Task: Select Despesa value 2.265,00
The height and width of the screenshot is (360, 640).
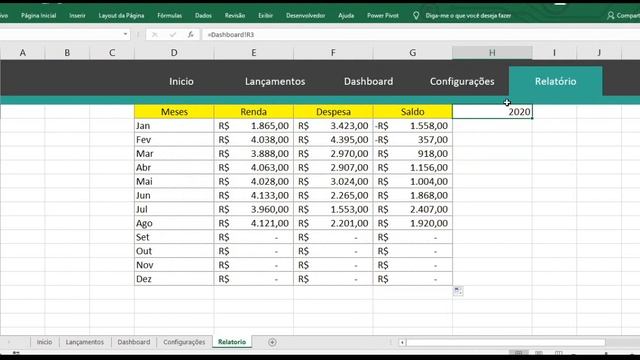Action: pos(333,195)
